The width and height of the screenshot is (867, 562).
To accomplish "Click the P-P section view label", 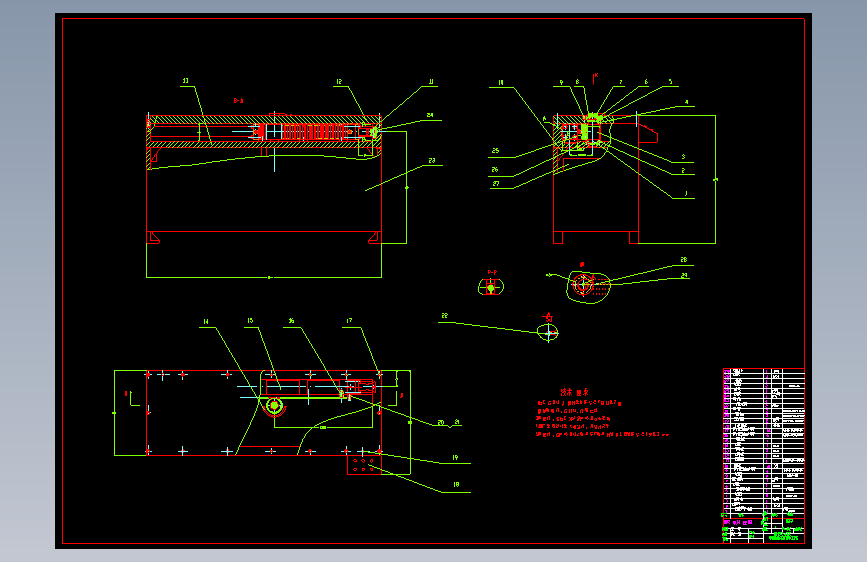I will [x=492, y=272].
